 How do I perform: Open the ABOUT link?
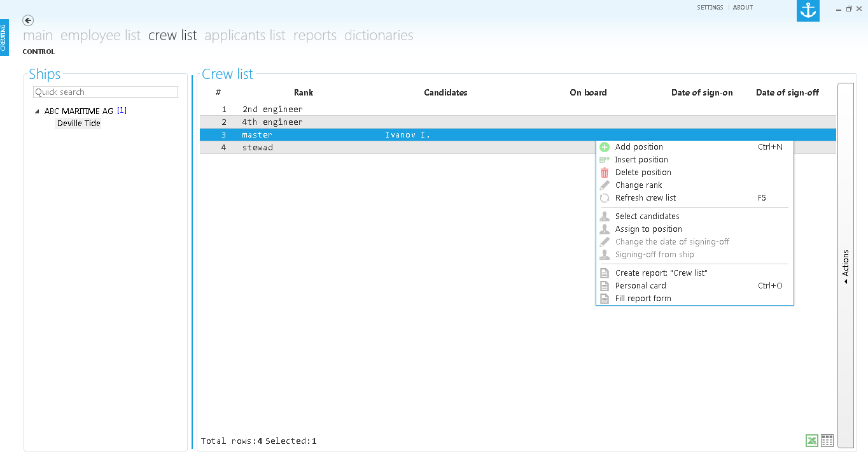pyautogui.click(x=743, y=8)
